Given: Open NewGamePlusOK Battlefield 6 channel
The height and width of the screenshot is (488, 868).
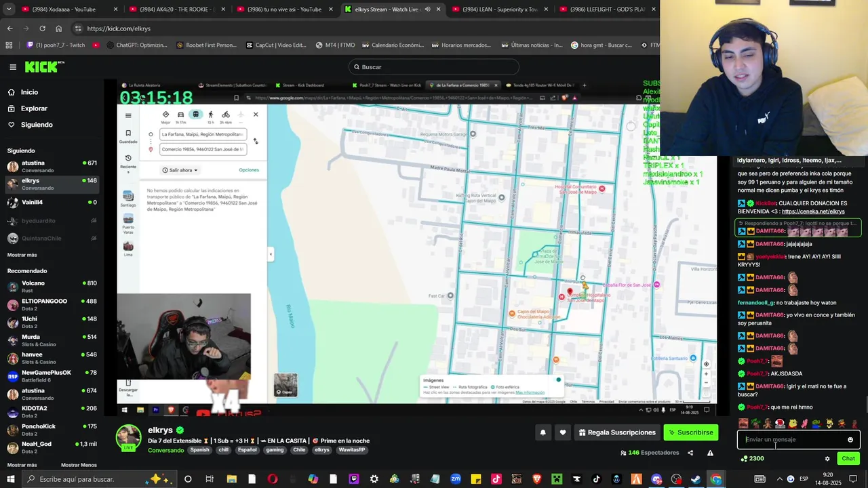Looking at the screenshot, I should (52, 375).
